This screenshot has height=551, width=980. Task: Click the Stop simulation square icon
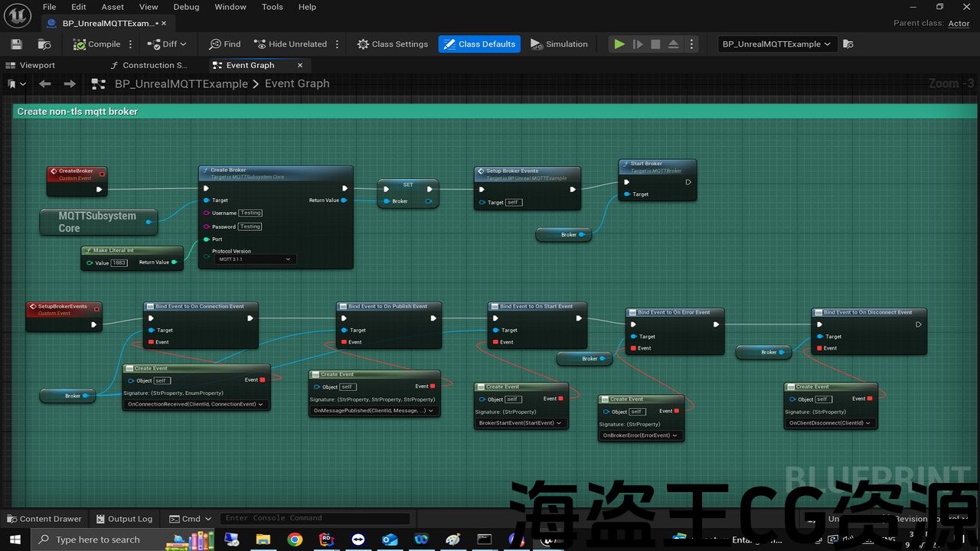[x=655, y=44]
